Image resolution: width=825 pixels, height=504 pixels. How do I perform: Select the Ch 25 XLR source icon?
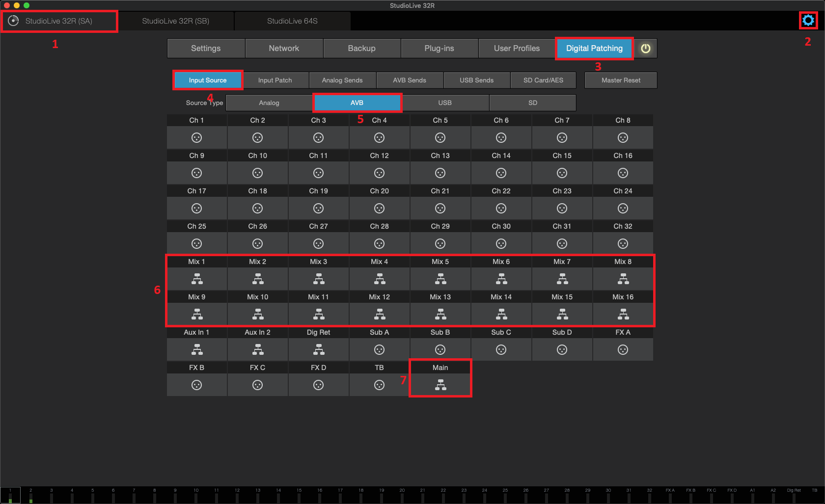click(196, 244)
